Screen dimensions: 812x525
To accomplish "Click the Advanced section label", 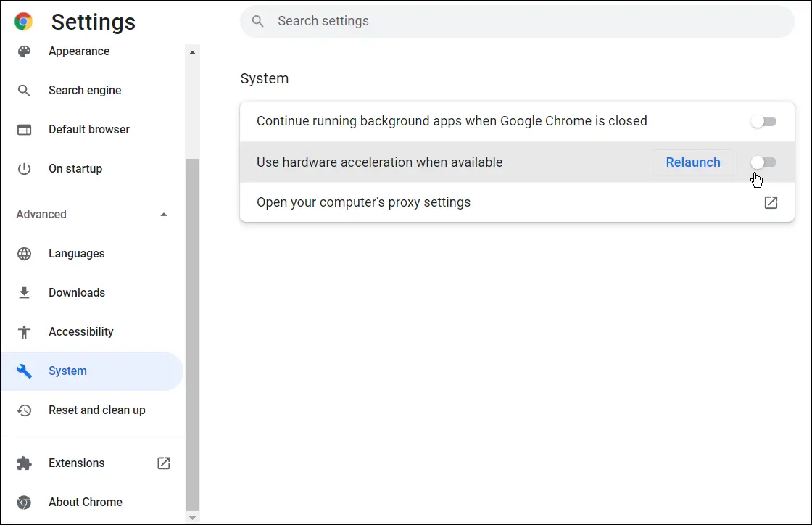I will click(41, 215).
